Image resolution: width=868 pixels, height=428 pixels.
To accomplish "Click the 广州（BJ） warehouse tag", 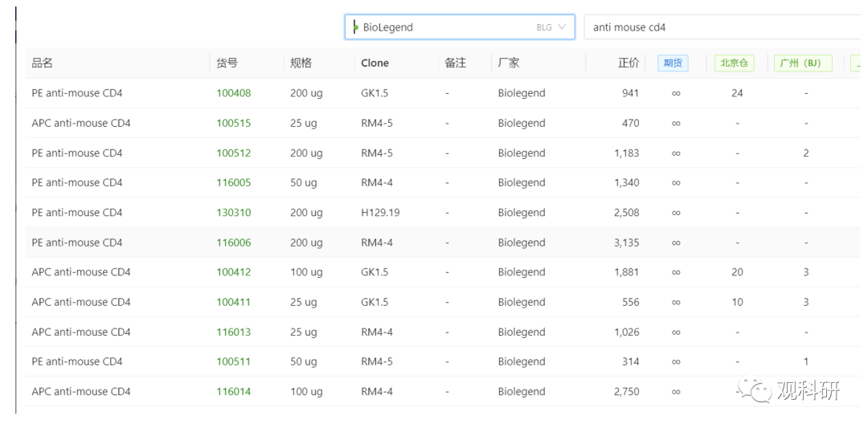I will click(x=802, y=63).
